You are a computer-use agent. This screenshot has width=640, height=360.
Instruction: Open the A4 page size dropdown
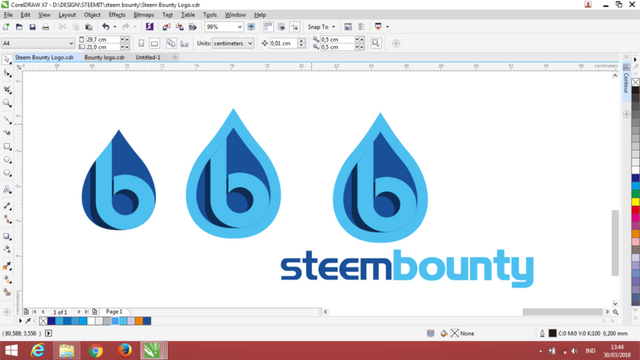pyautogui.click(x=71, y=43)
